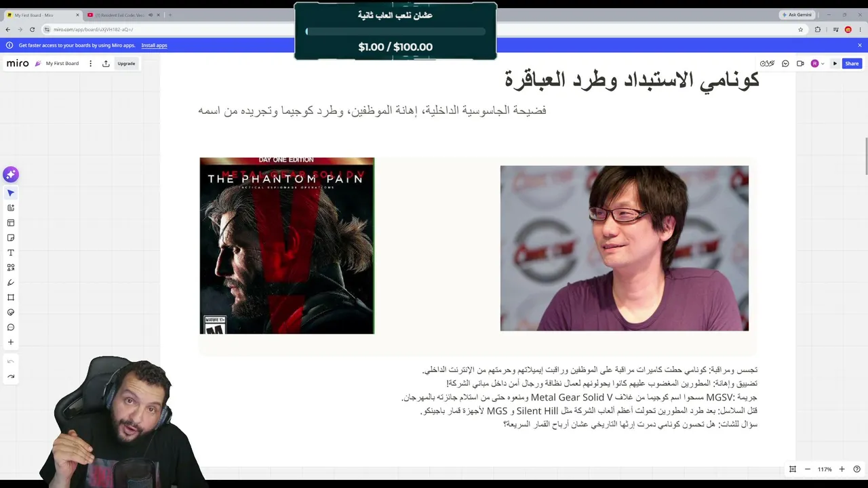The image size is (868, 488).
Task: Click the Miro logo
Action: (x=18, y=63)
